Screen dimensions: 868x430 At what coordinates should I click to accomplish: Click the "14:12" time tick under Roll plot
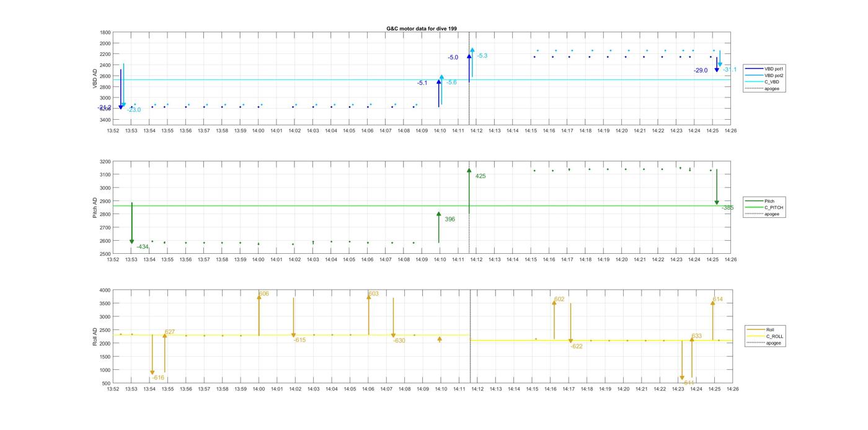click(477, 389)
